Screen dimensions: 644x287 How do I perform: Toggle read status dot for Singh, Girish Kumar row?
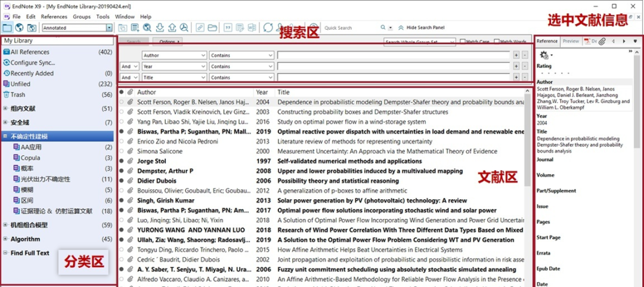tap(122, 200)
